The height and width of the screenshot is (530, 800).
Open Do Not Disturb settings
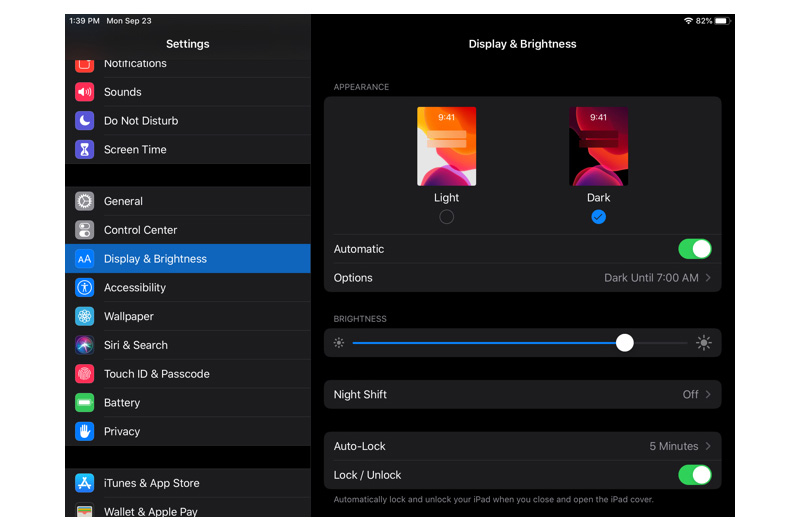[x=188, y=121]
